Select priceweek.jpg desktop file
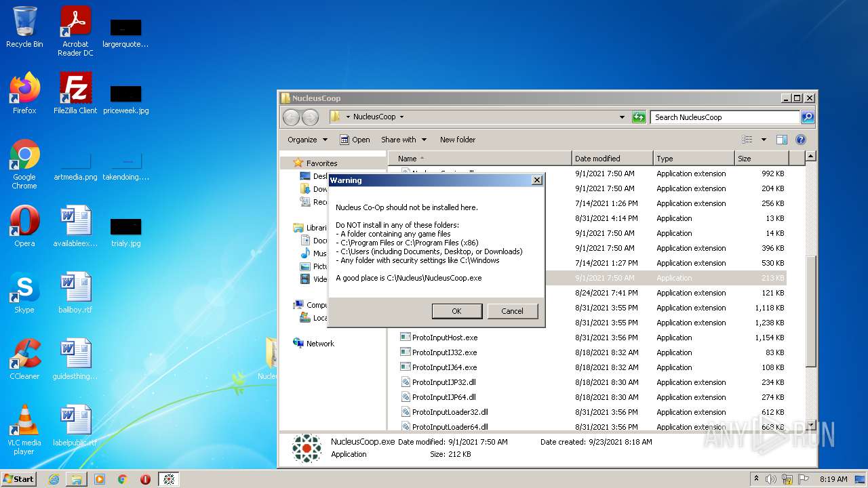The height and width of the screenshot is (488, 868). [126, 99]
